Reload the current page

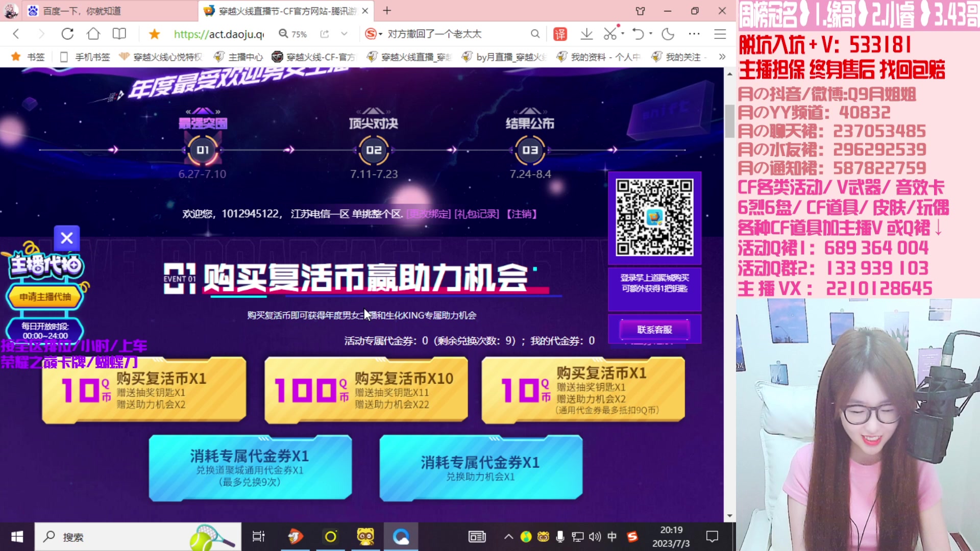point(67,34)
